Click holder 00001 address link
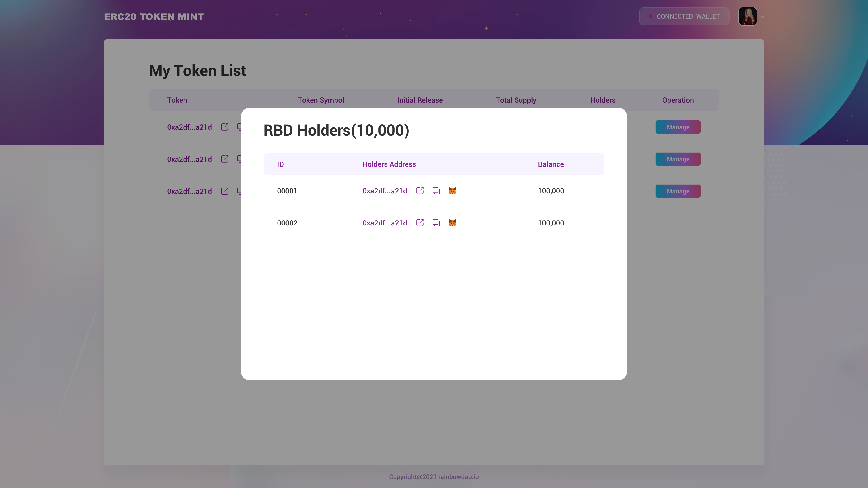The height and width of the screenshot is (488, 868). click(384, 191)
